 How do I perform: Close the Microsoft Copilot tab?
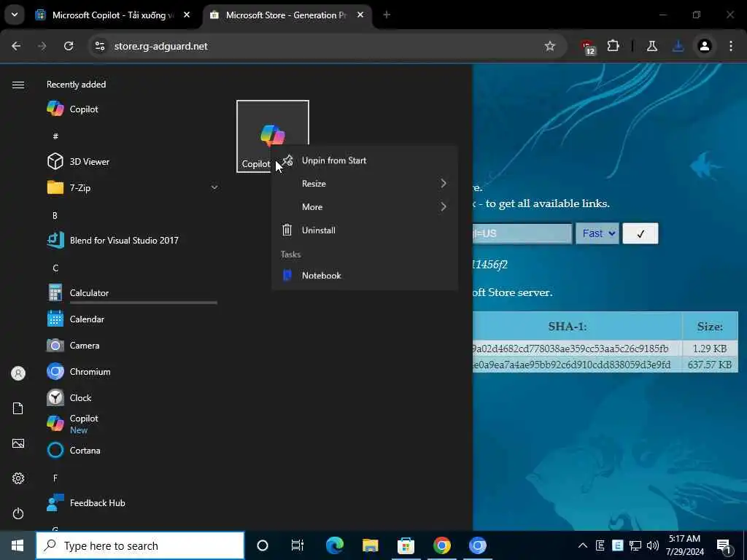click(x=187, y=15)
